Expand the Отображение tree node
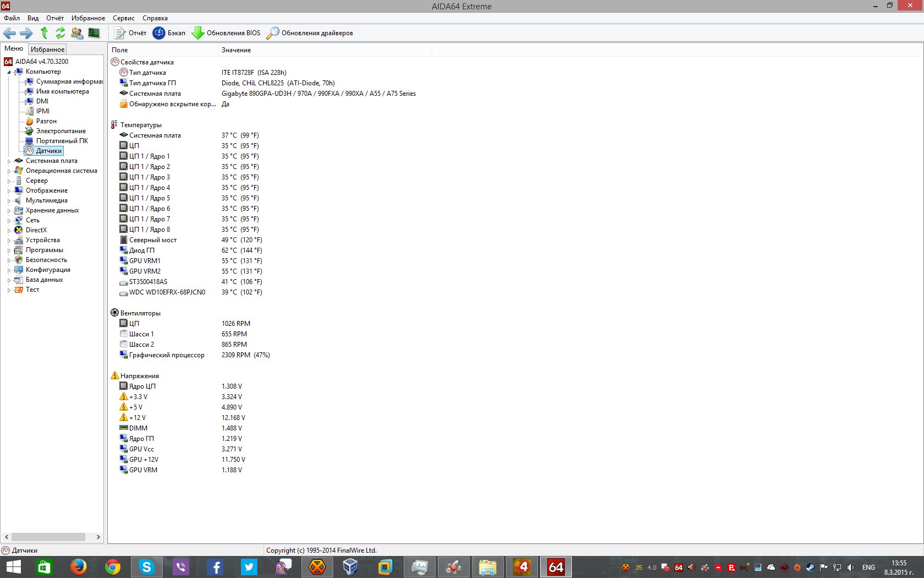Screen dimensions: 924x578 [9, 191]
